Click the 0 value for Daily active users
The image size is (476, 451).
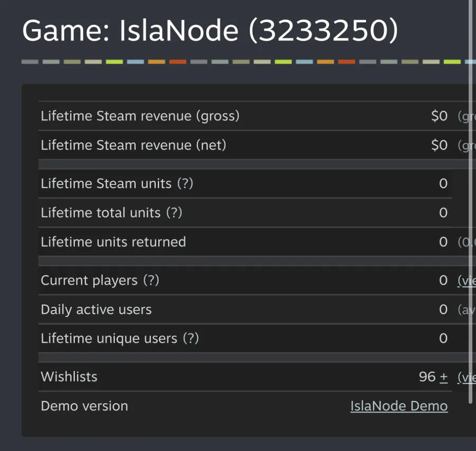click(x=444, y=309)
